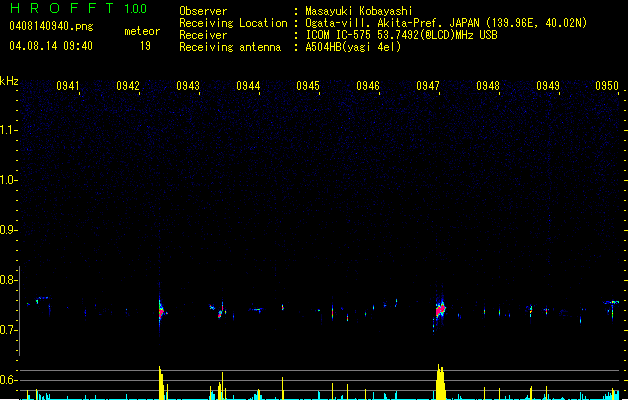Click the Receiver field label
The image size is (629, 400).
pos(203,35)
